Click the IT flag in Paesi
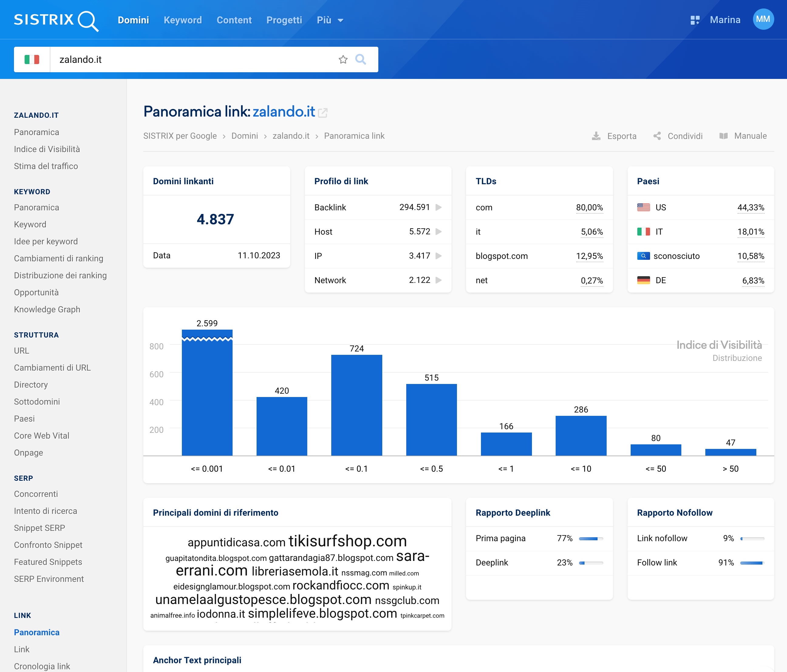Screen dimensions: 787x672 (x=643, y=232)
